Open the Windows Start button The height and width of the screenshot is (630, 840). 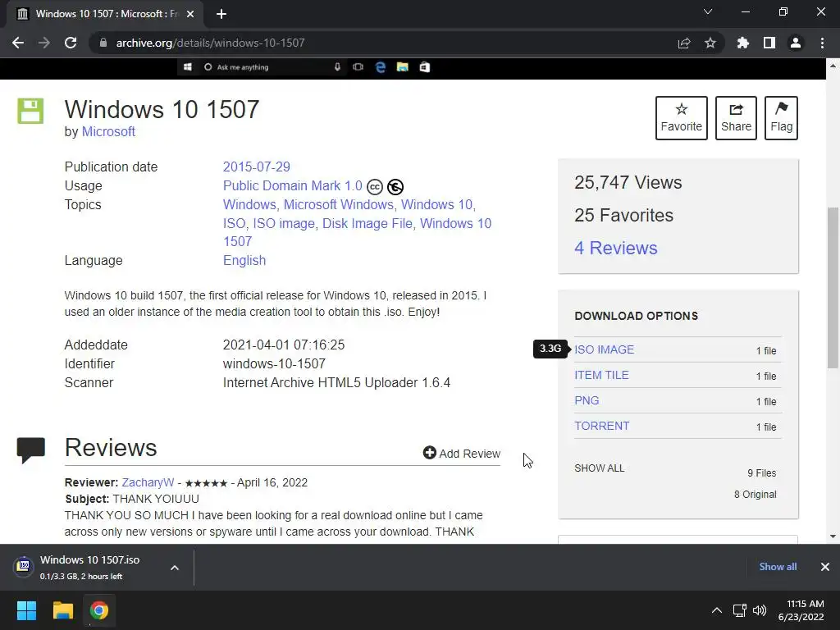click(x=26, y=610)
